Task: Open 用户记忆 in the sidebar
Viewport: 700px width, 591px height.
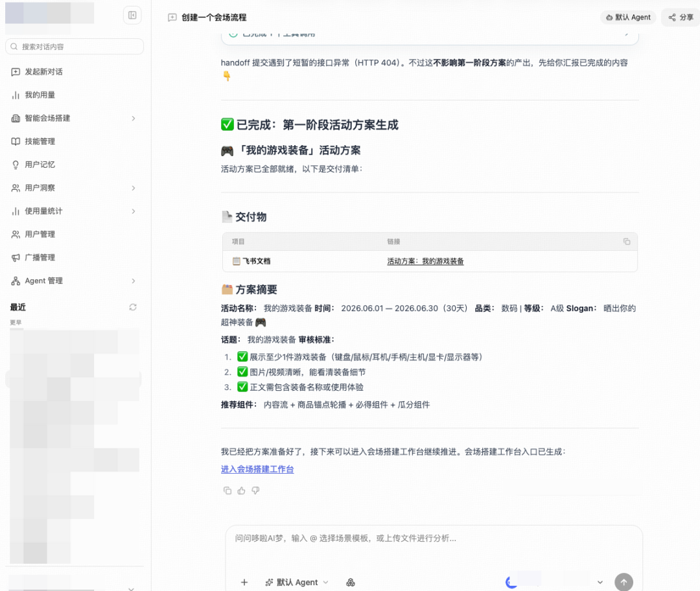Action: 40,165
